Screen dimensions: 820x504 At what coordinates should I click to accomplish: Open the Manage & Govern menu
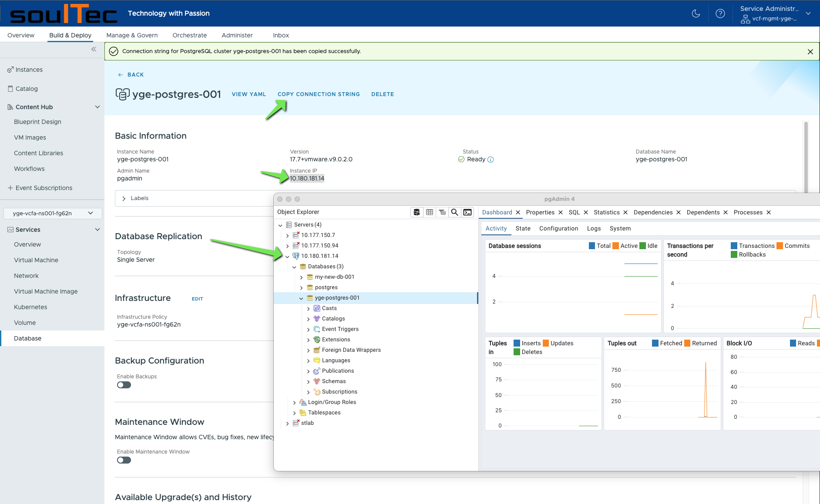pyautogui.click(x=132, y=35)
